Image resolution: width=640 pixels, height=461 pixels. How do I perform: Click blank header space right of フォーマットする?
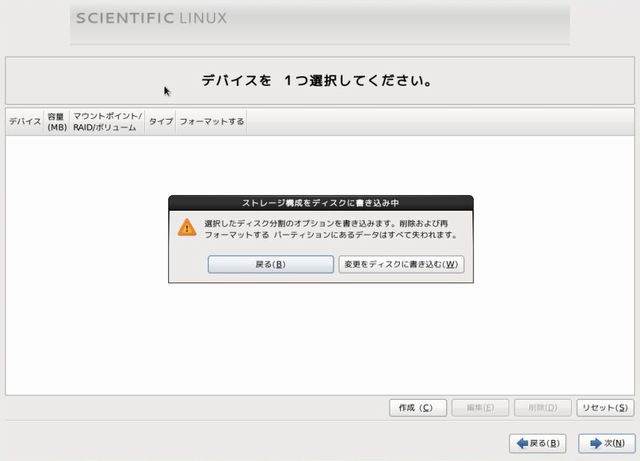coord(440,121)
